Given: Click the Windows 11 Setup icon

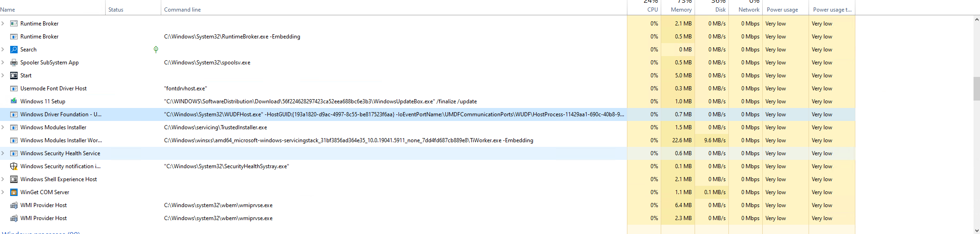Looking at the screenshot, I should pos(14,101).
